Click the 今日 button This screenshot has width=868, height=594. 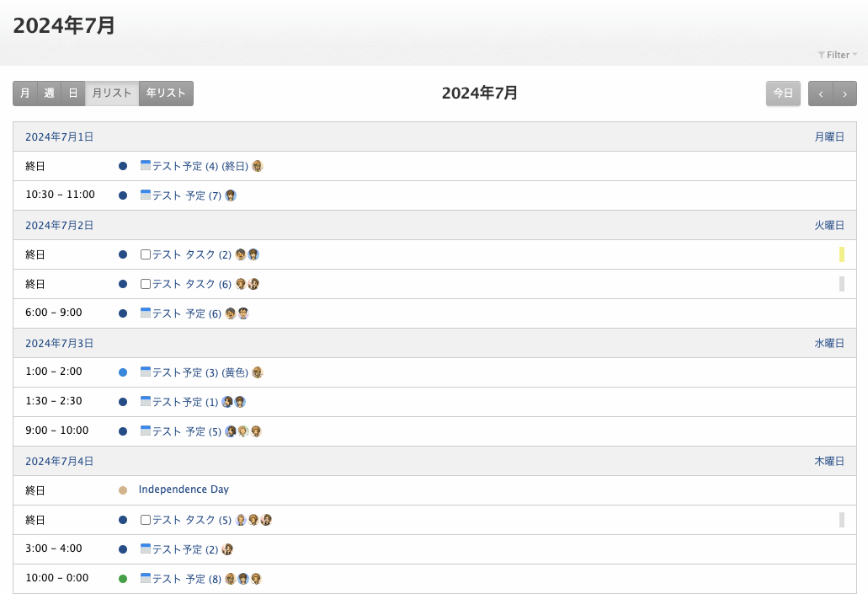click(783, 93)
